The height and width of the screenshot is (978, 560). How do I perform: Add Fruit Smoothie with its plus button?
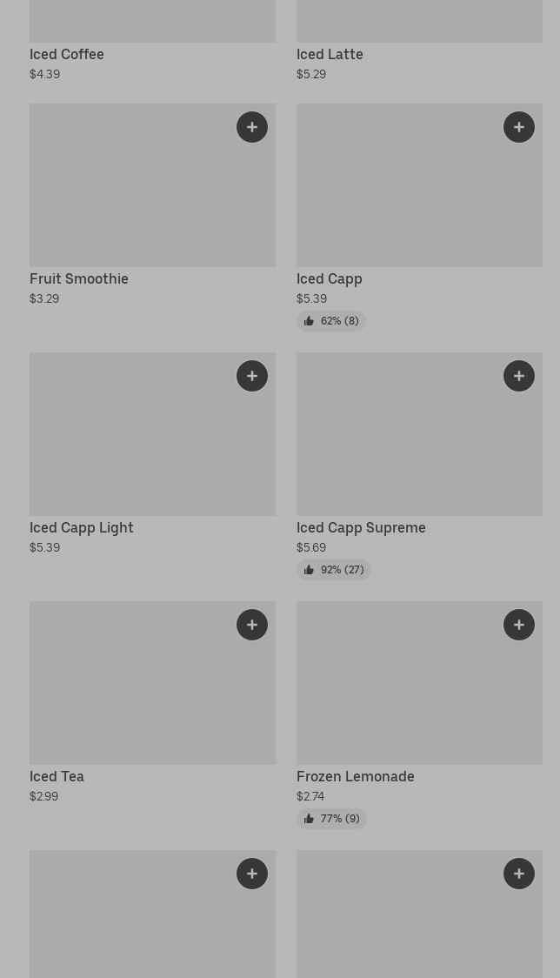[252, 127]
